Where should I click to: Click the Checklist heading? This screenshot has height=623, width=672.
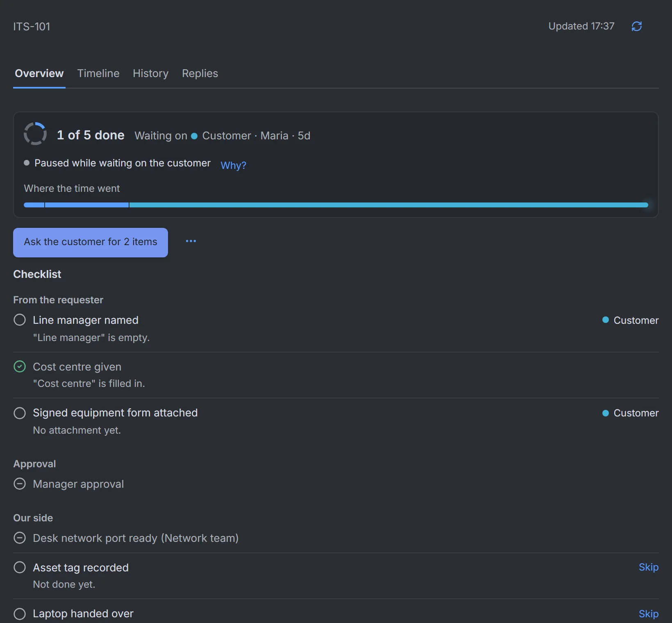tap(37, 274)
